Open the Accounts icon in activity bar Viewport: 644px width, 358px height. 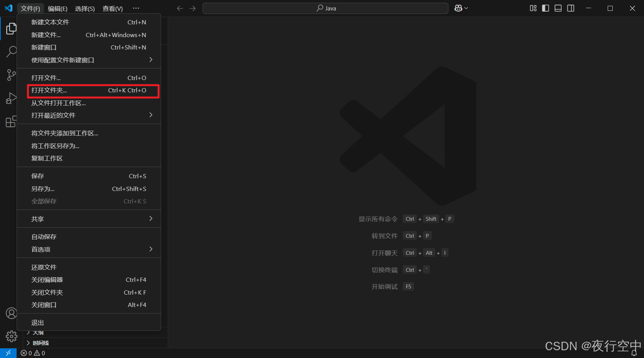[11, 313]
